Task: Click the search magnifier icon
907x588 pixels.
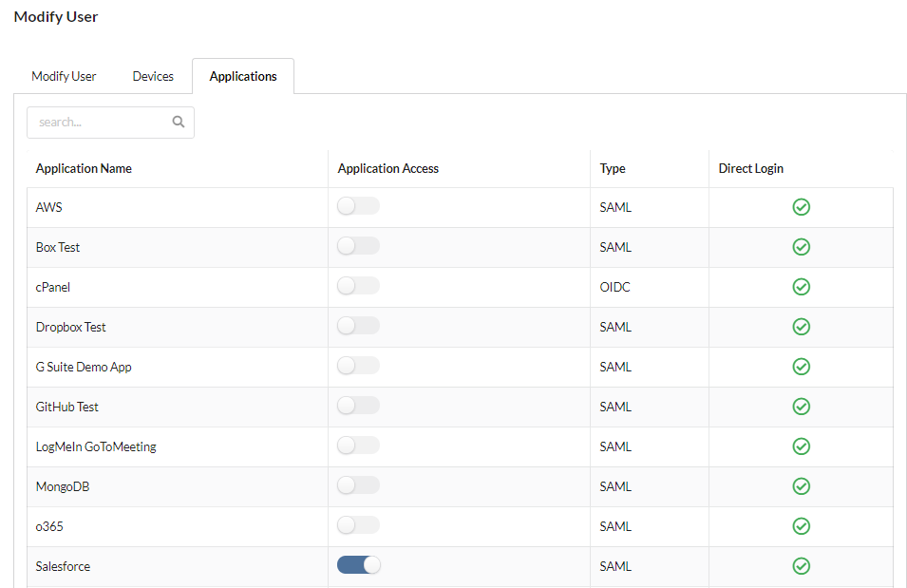Action: coord(179,122)
